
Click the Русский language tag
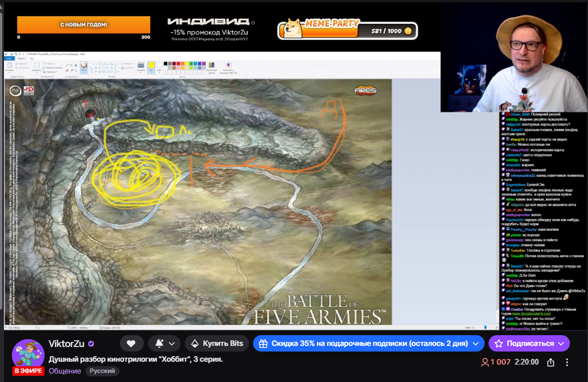click(102, 371)
